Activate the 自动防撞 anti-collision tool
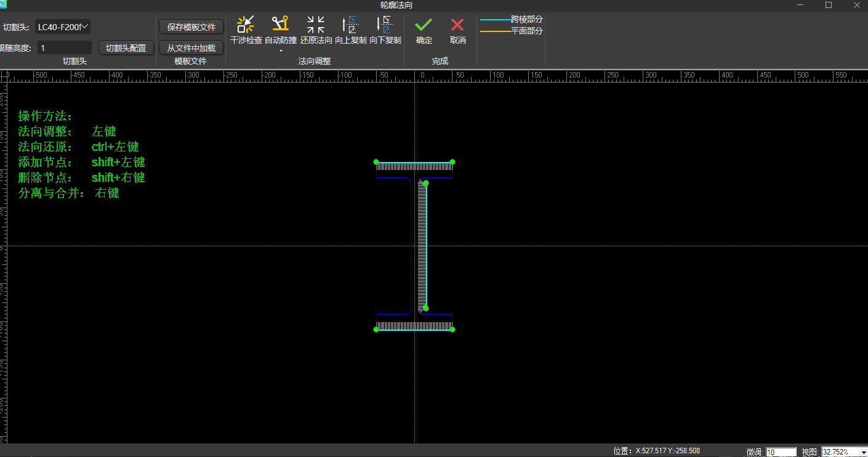The image size is (868, 457). pyautogui.click(x=281, y=29)
